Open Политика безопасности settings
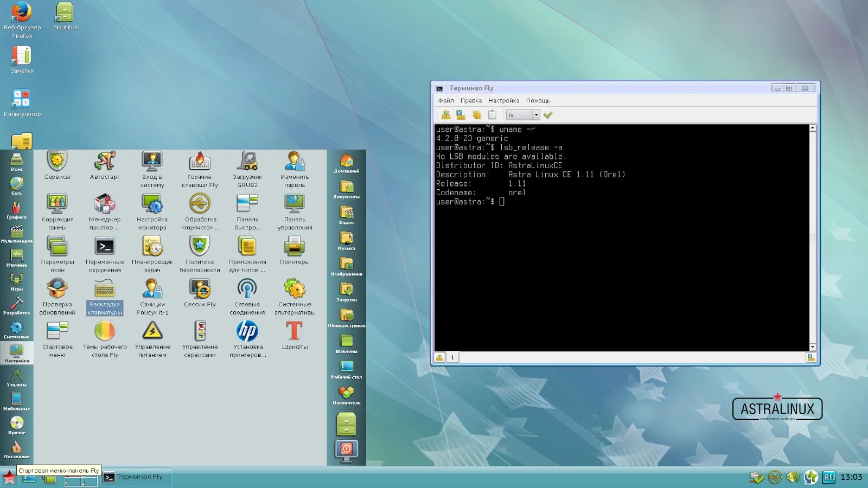The image size is (868, 488). pos(200,254)
